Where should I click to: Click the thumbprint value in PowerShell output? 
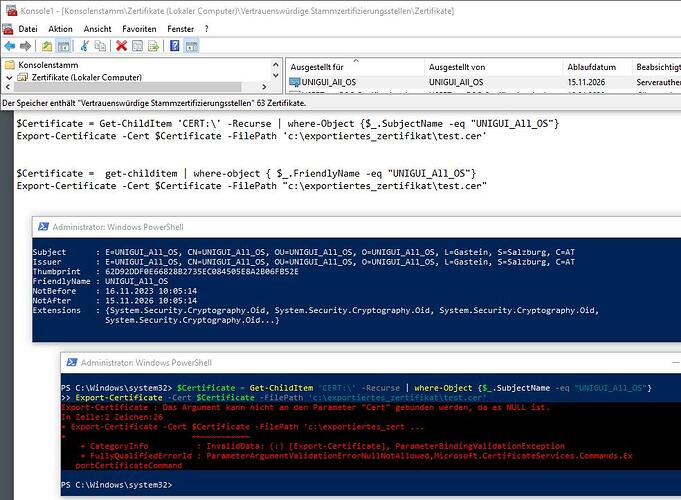click(x=202, y=272)
